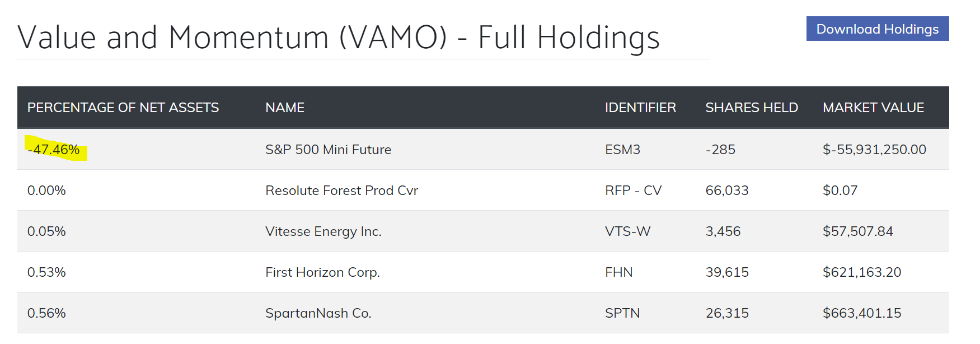Screen dimensions: 980x344
Task: Click the RFP - CV identifier
Action: tap(633, 190)
